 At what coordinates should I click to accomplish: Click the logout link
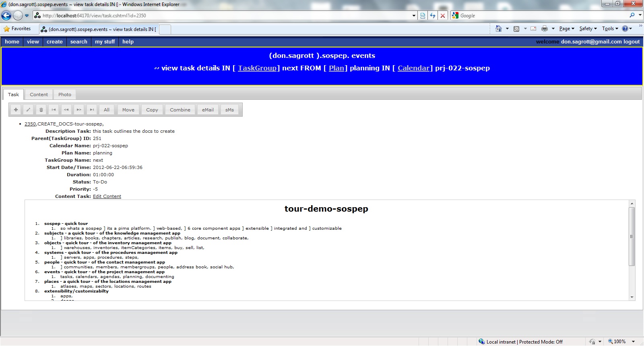pos(632,41)
